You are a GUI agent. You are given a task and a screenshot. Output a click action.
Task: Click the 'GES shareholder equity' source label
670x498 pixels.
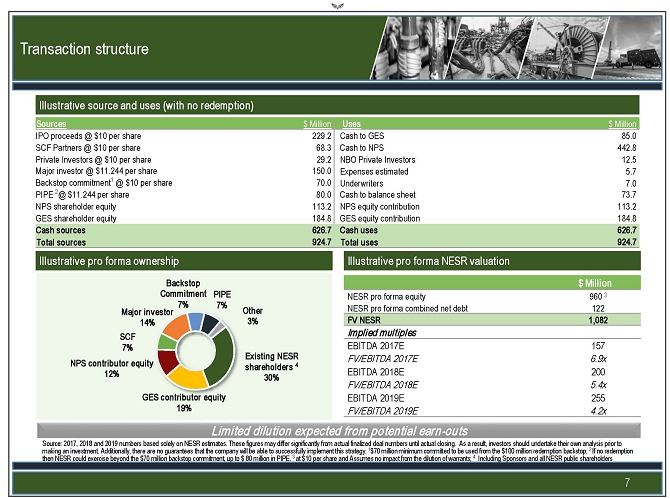pos(76,218)
